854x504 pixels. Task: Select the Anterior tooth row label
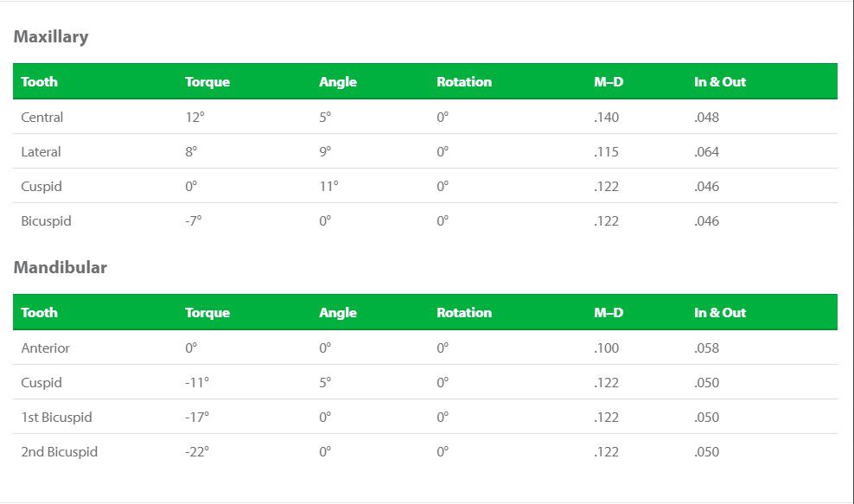(45, 348)
